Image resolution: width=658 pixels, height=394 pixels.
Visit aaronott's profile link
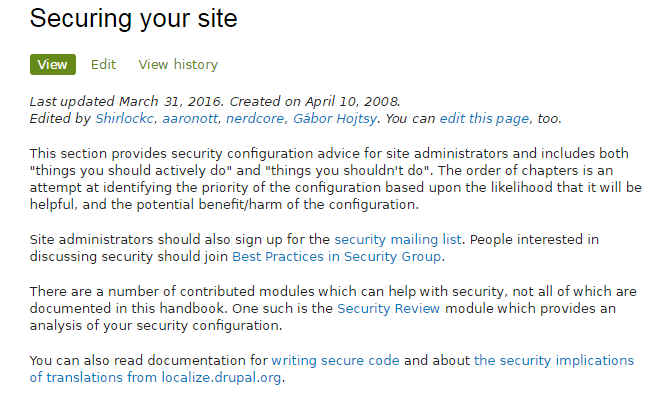[x=190, y=119]
